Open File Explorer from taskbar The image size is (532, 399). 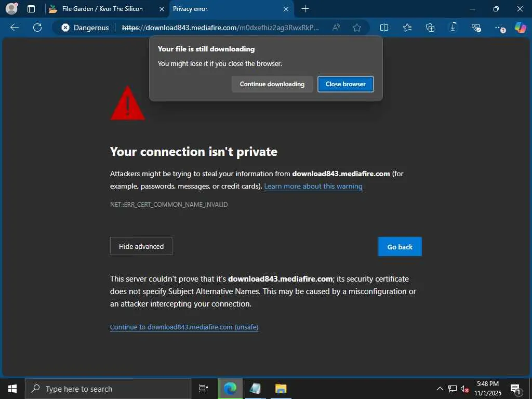point(281,389)
